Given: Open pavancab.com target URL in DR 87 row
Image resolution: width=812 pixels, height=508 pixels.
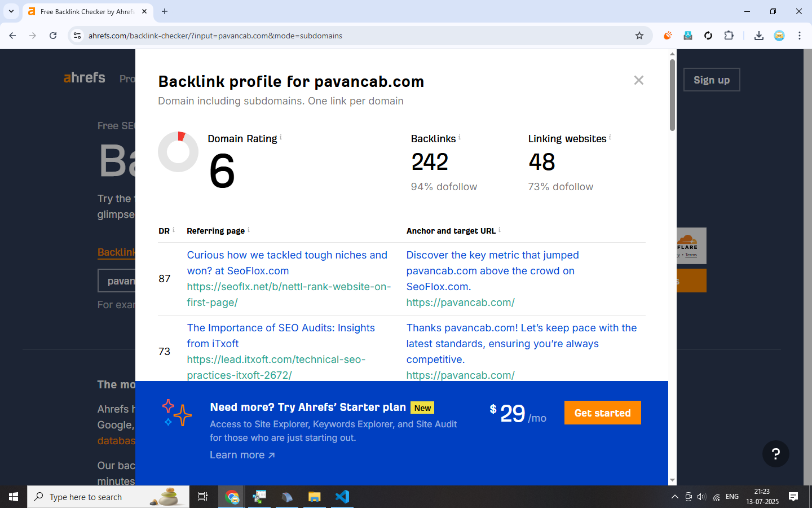Looking at the screenshot, I should [460, 303].
